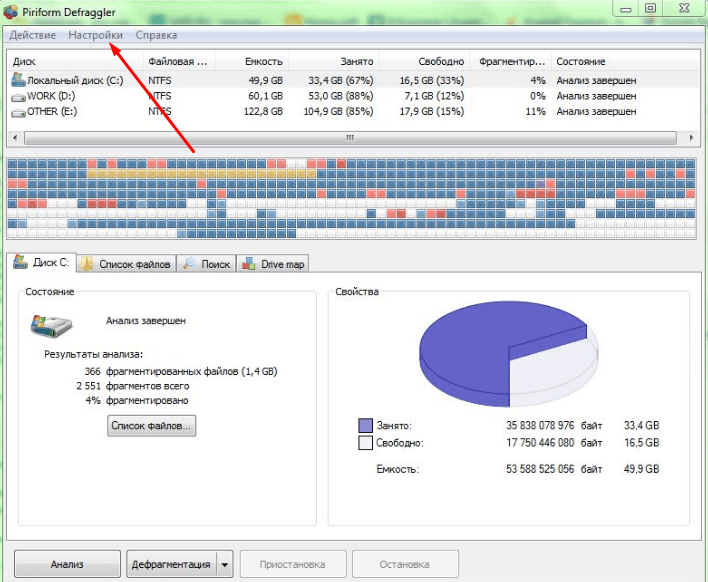This screenshot has height=582, width=708.
Task: Click the Дефрагментация button
Action: [171, 564]
